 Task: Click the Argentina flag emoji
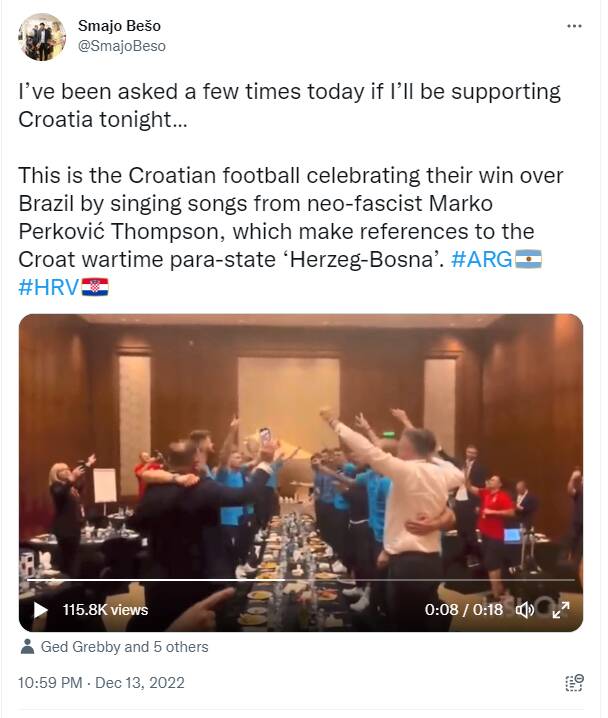pyautogui.click(x=527, y=261)
